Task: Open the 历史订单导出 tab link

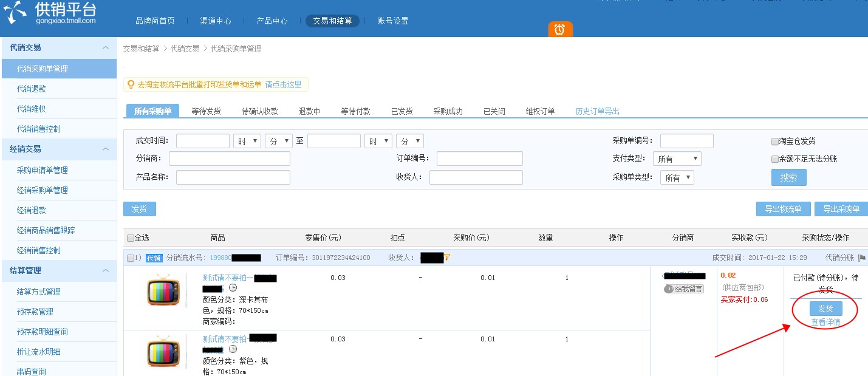Action: click(x=598, y=112)
